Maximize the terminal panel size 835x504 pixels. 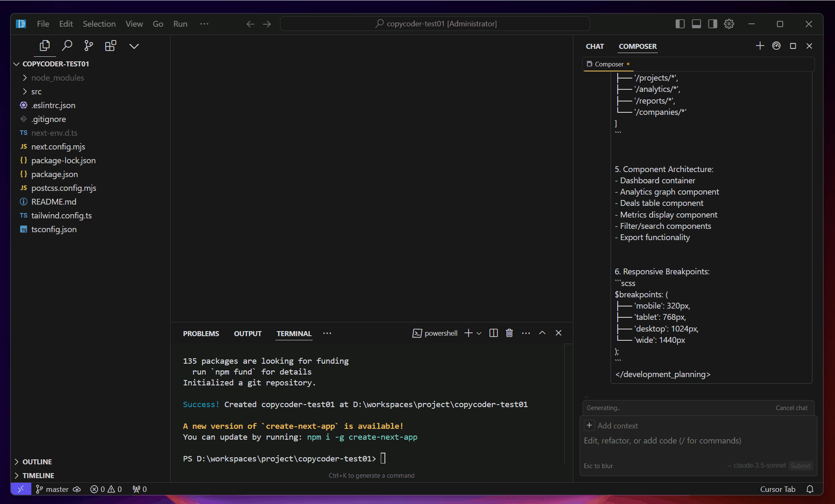542,333
